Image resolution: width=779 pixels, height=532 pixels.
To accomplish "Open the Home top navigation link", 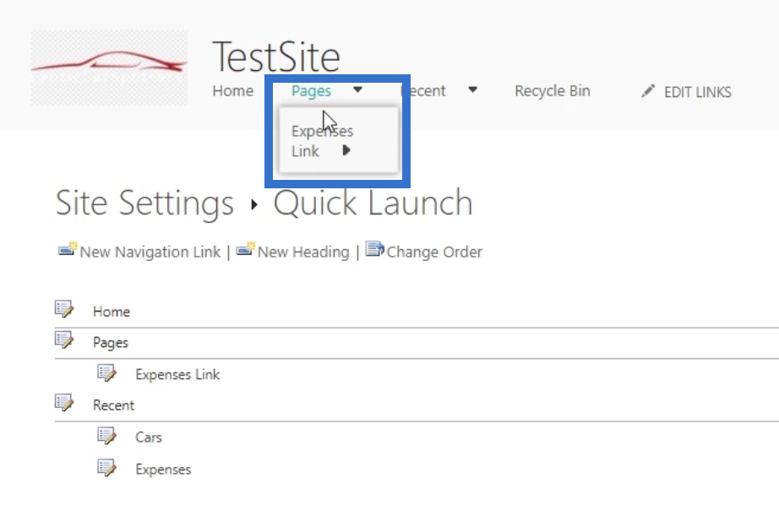I will pyautogui.click(x=233, y=91).
